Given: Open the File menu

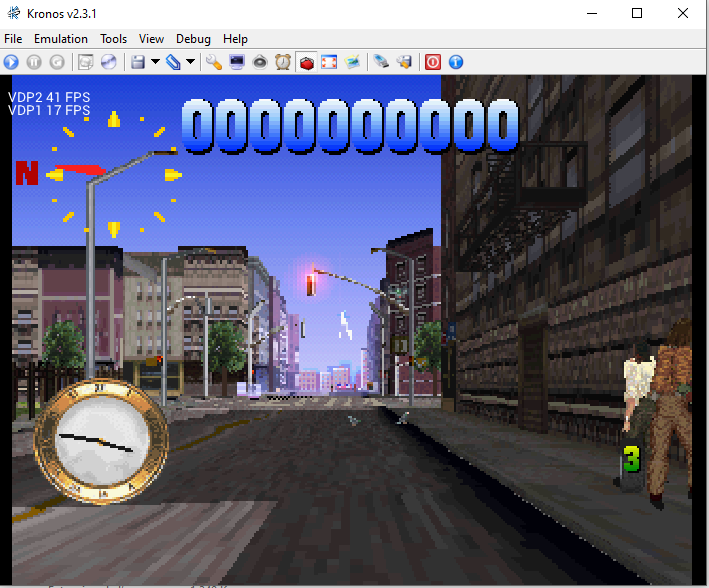Looking at the screenshot, I should click(x=13, y=39).
